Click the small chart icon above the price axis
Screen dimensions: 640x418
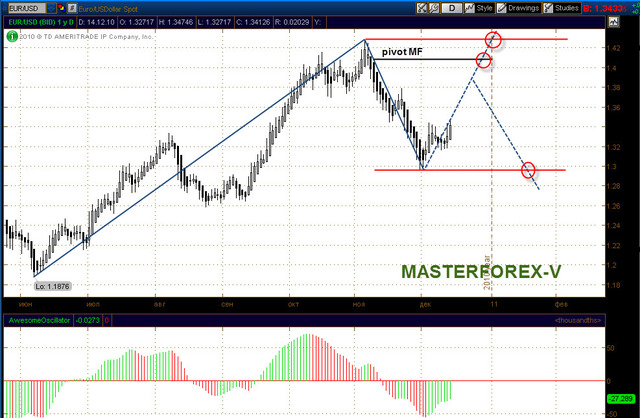[613, 22]
